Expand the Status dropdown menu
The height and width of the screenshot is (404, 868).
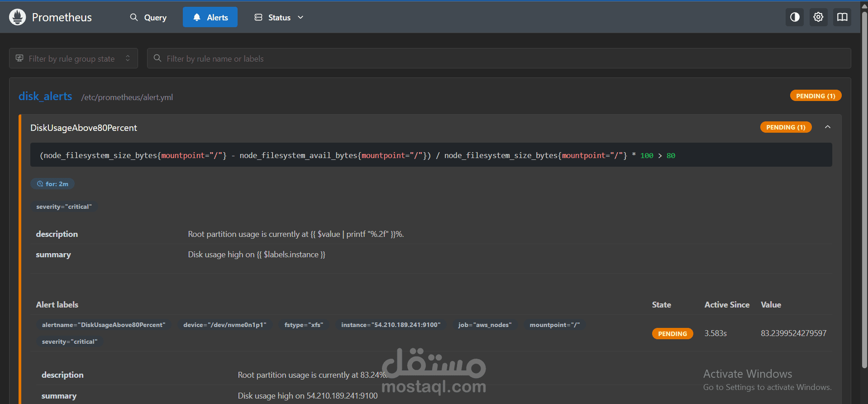pos(279,17)
